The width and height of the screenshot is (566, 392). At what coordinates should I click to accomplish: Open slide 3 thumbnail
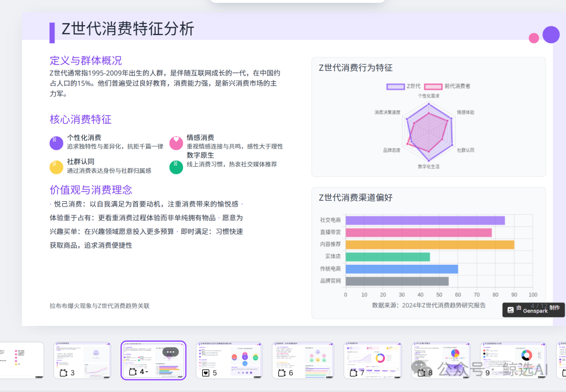coord(82,360)
